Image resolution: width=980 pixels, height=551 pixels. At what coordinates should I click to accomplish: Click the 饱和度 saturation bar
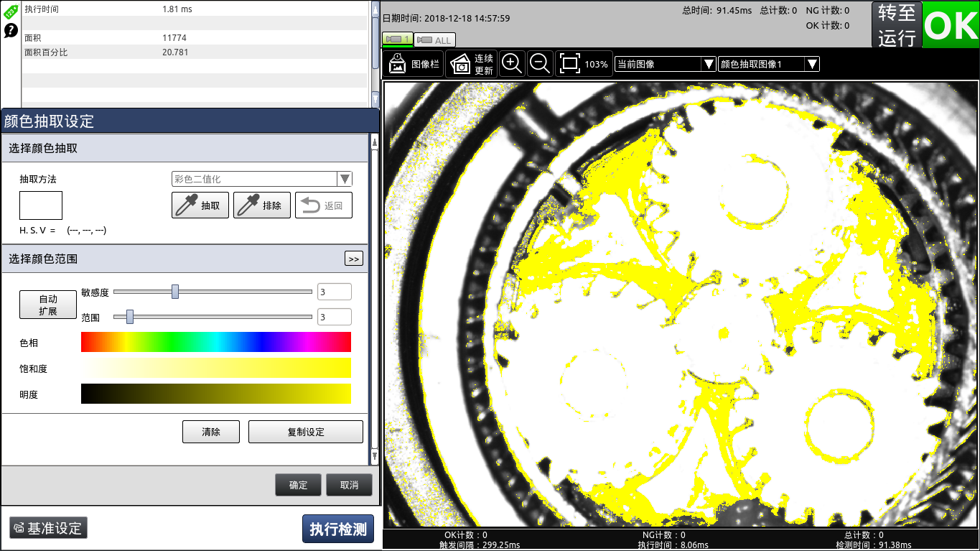click(x=216, y=368)
